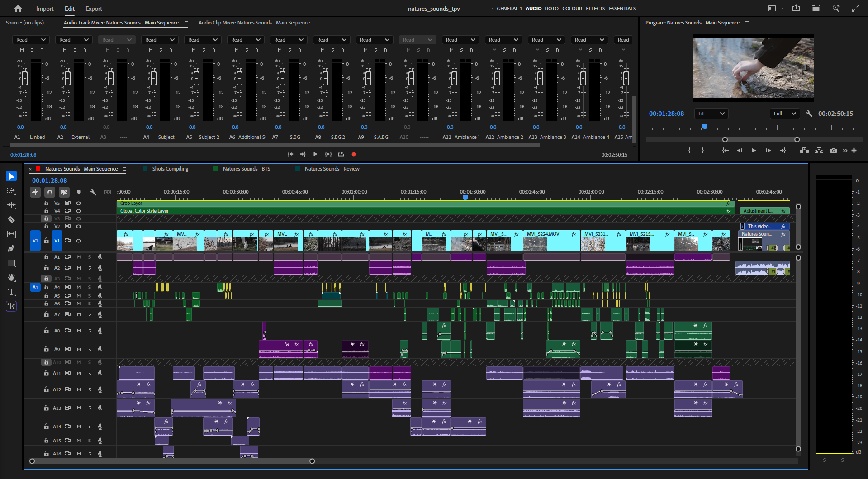Open the Full playback resolution dropdown
Image resolution: width=868 pixels, height=479 pixels.
784,114
